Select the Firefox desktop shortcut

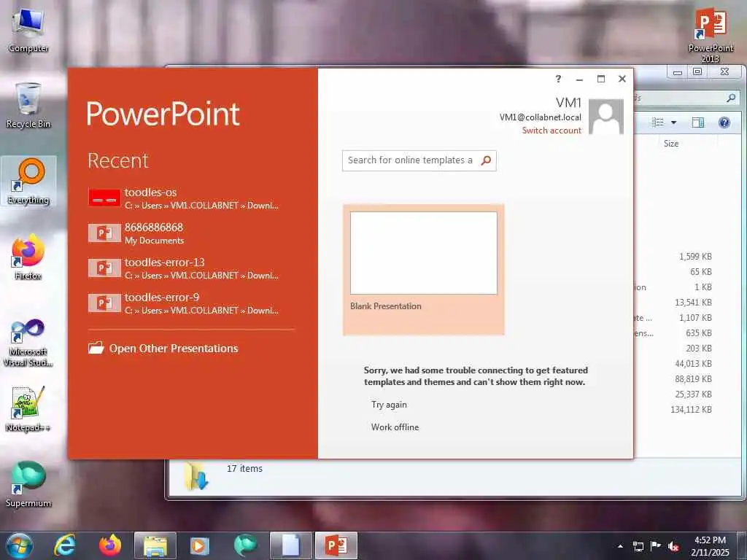pyautogui.click(x=28, y=257)
